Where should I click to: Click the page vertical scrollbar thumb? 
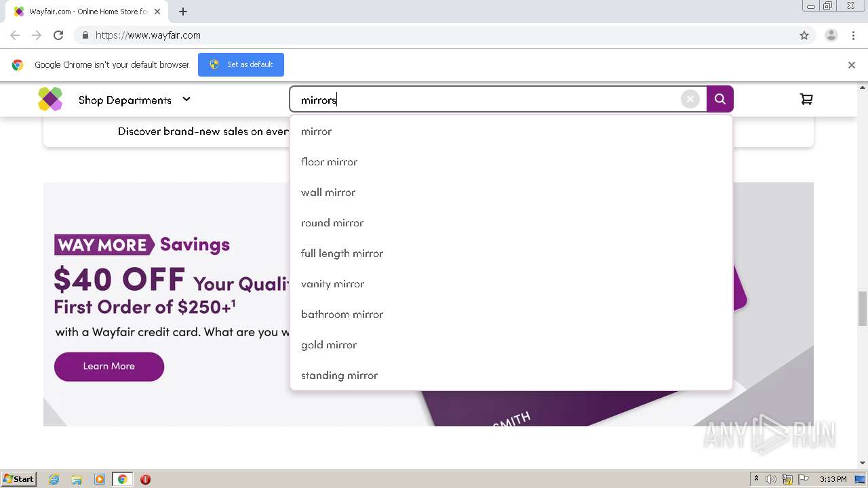coord(863,308)
